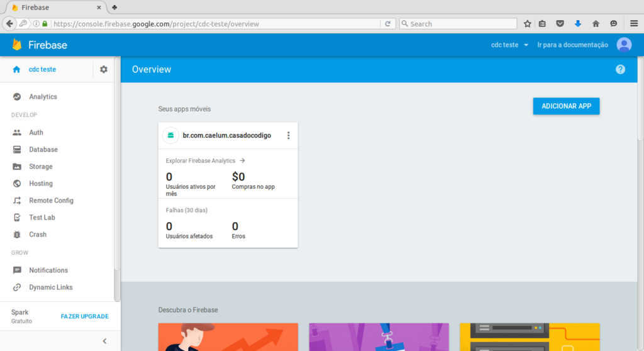Click the ADICIONAR APP button
The width and height of the screenshot is (644, 351).
tap(566, 106)
